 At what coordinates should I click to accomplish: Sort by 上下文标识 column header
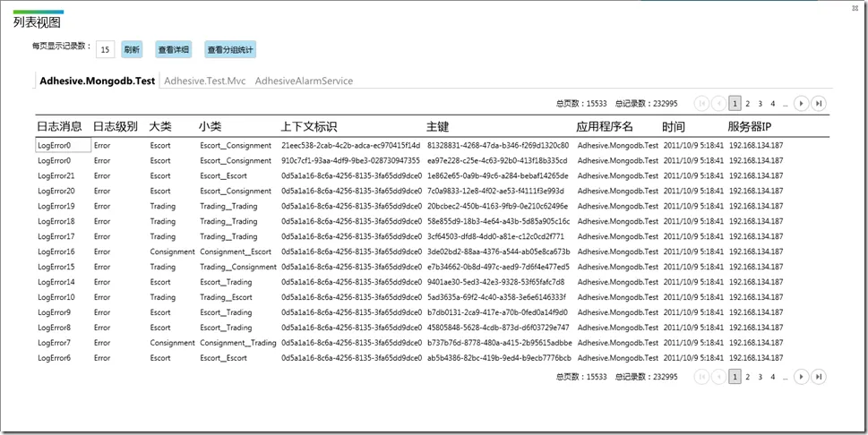pos(309,127)
